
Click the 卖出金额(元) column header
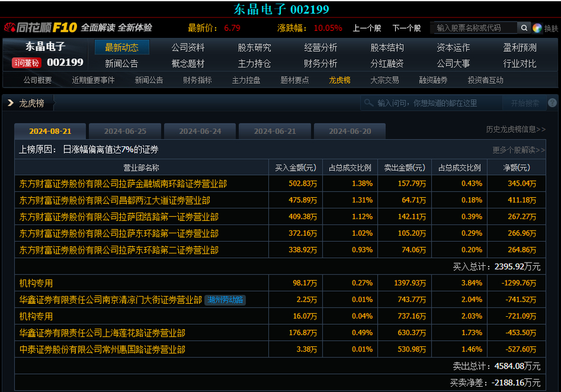tap(405, 167)
